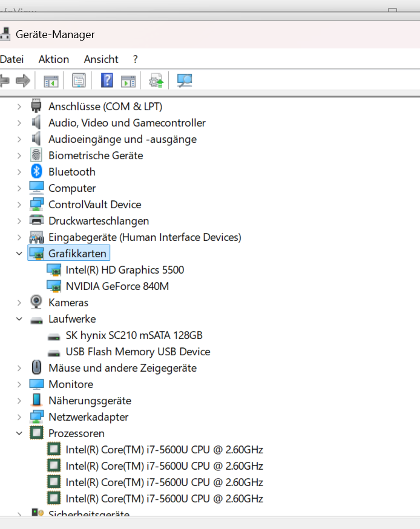This screenshot has width=420, height=529.
Task: Expand the Netzwerkadapter chevron
Action: 19,417
